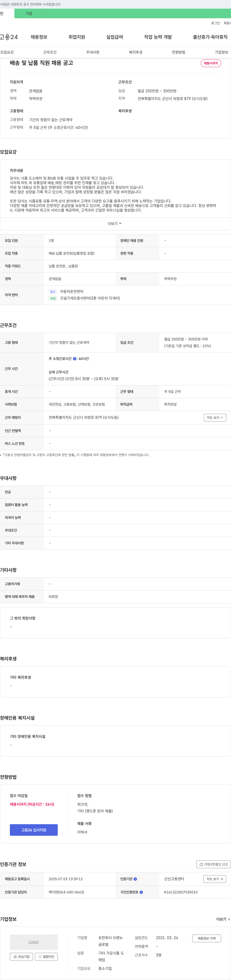
Task: Click the registration date 2025.07.03 13:39:12
Action: pyautogui.click(x=66, y=879)
